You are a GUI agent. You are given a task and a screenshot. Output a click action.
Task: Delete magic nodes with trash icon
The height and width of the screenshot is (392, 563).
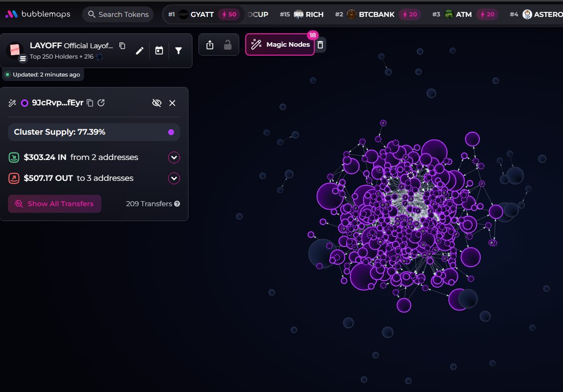[x=320, y=45]
